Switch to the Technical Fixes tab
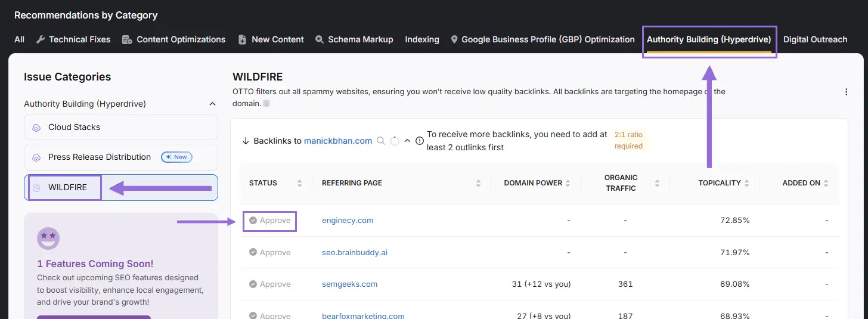This screenshot has height=319, width=868. click(73, 39)
